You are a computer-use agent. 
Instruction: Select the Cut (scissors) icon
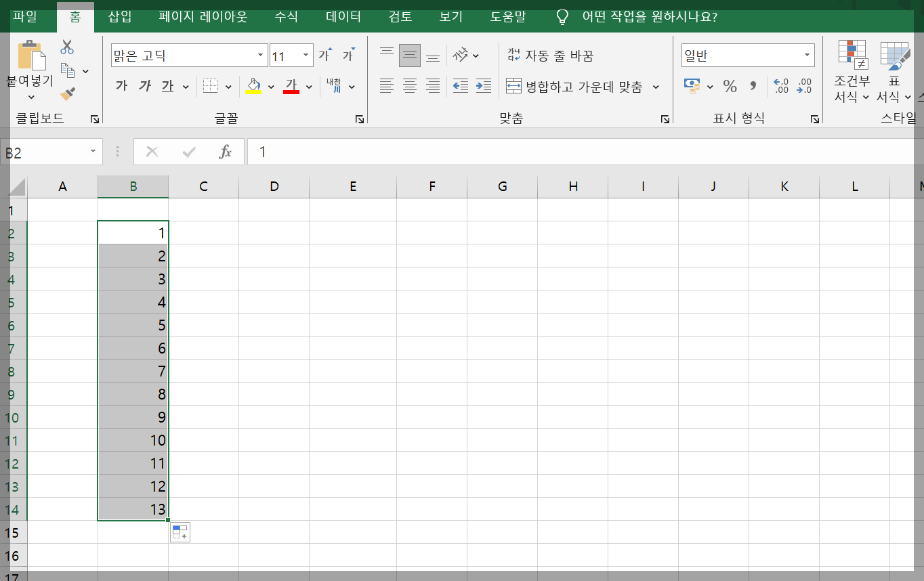[x=66, y=46]
